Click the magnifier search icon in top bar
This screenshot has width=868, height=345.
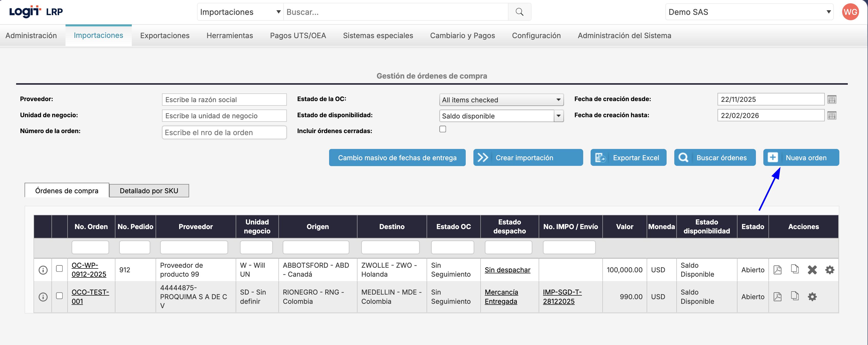(x=519, y=12)
